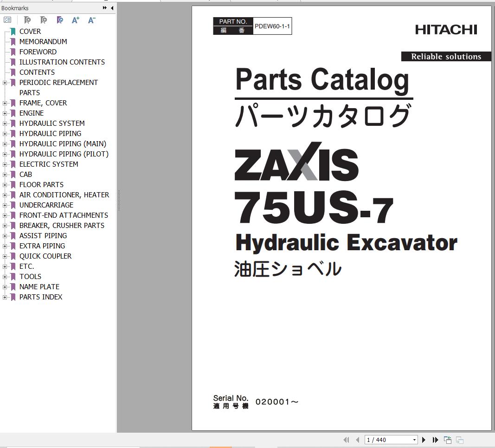Open the FOREWORD bookmark

pos(38,52)
